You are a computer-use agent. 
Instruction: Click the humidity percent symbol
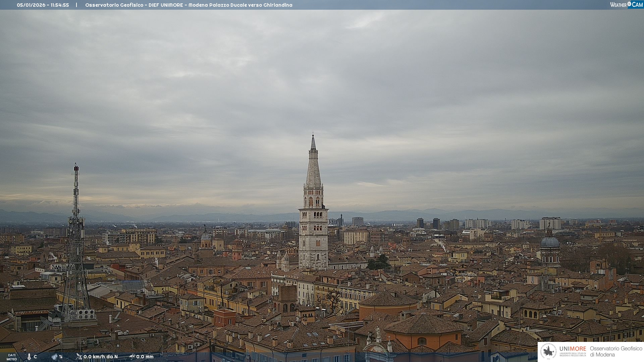(x=61, y=357)
